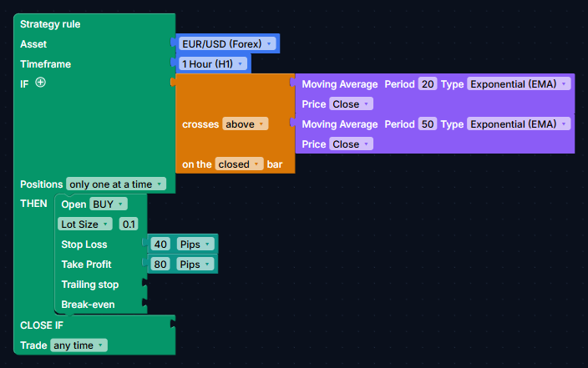The height and width of the screenshot is (368, 588).
Task: Edit the Take Profit value 80
Action: [x=160, y=265]
